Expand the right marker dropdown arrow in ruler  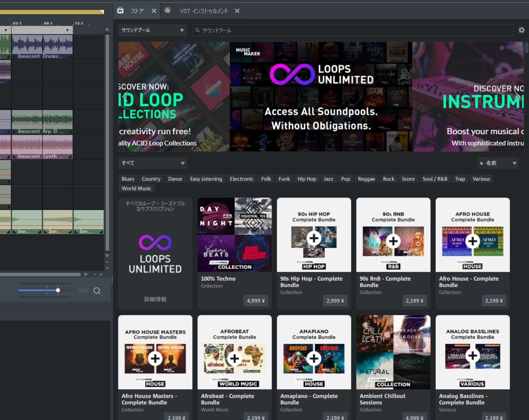click(67, 30)
